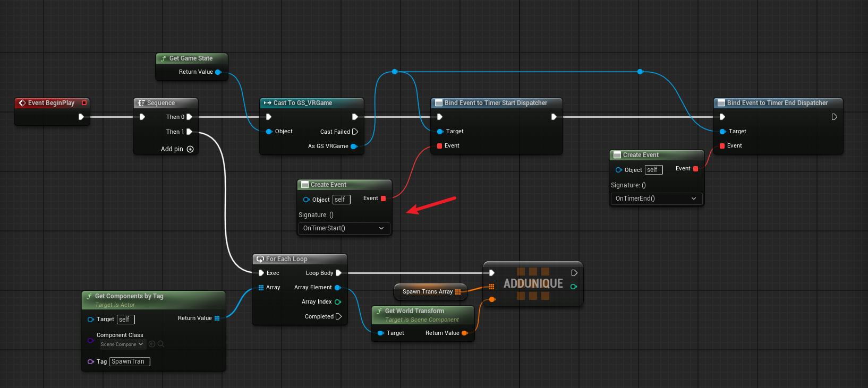
Task: Select the Get Game State node title
Action: [191, 58]
